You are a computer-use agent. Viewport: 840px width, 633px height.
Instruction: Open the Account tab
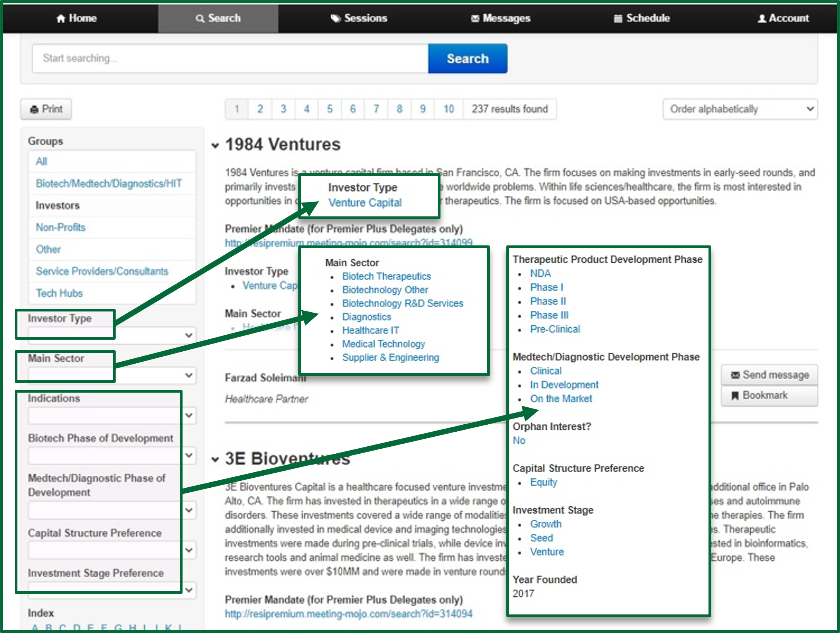(783, 18)
